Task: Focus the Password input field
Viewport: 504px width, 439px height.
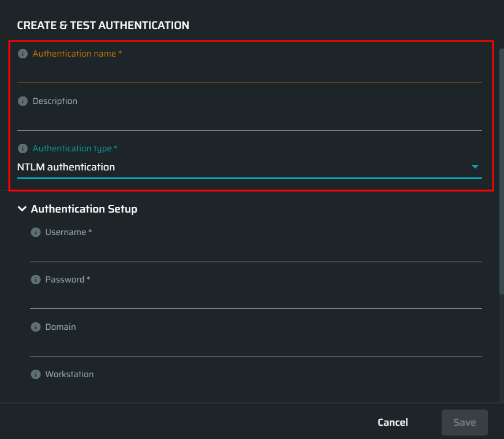Action: (256, 299)
